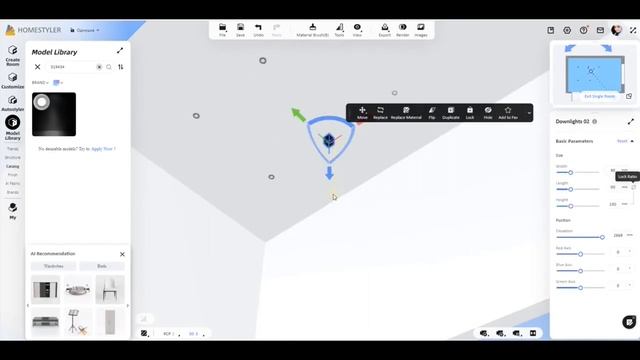Clear the search text
This screenshot has width=640, height=360.
(x=99, y=67)
